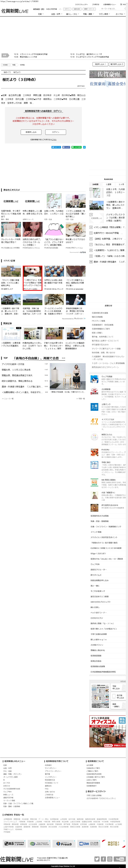Click the 桜だより category tab
The width and height of the screenshot is (128, 868).
17,72
